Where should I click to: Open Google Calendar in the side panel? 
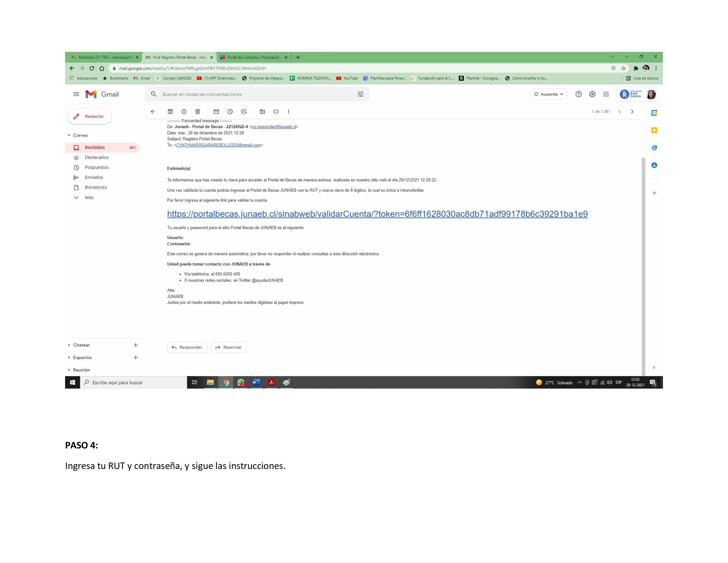[x=654, y=113]
